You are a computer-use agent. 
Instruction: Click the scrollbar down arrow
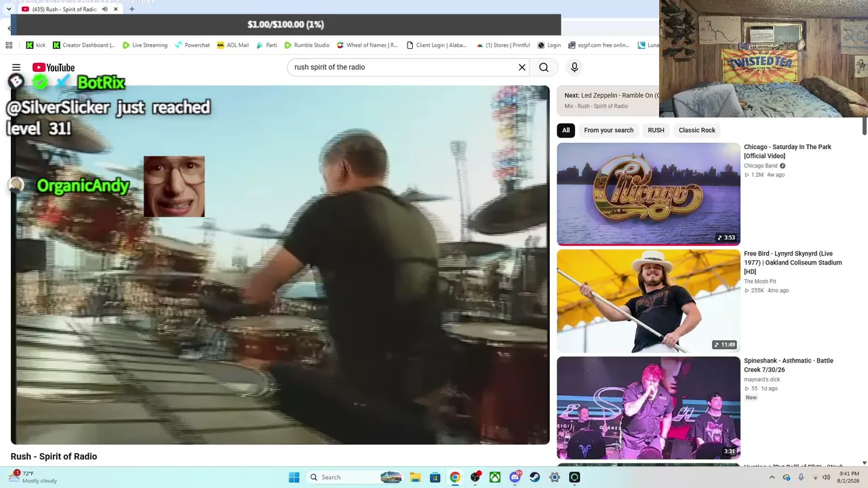tap(865, 463)
